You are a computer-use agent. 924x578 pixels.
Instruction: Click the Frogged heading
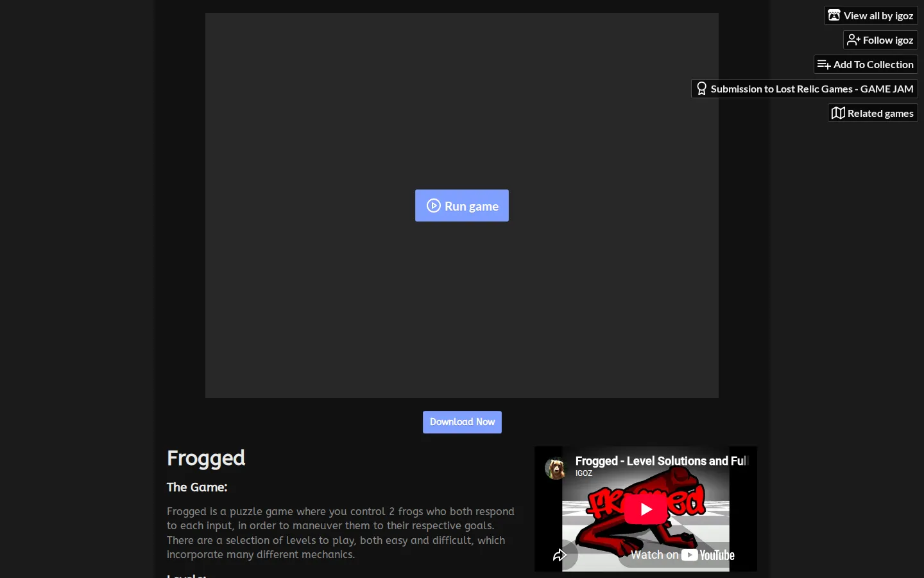coord(206,458)
